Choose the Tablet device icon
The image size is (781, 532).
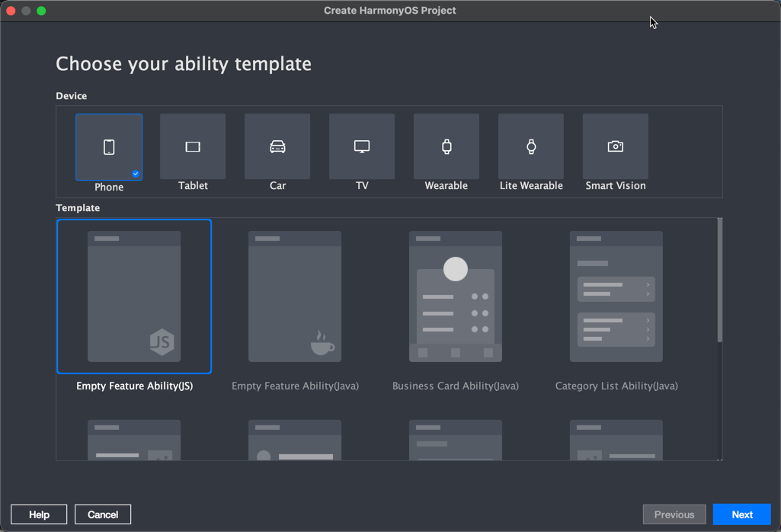193,146
